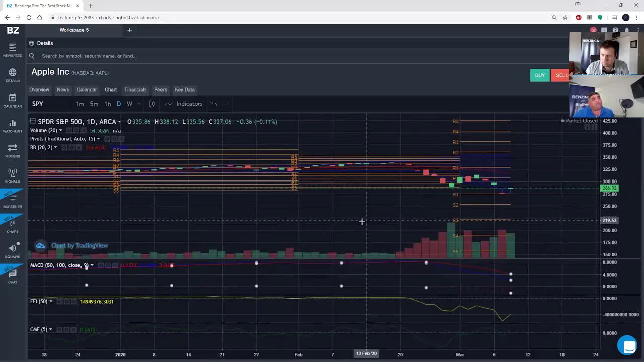Switch to the Overview tab

[39, 89]
